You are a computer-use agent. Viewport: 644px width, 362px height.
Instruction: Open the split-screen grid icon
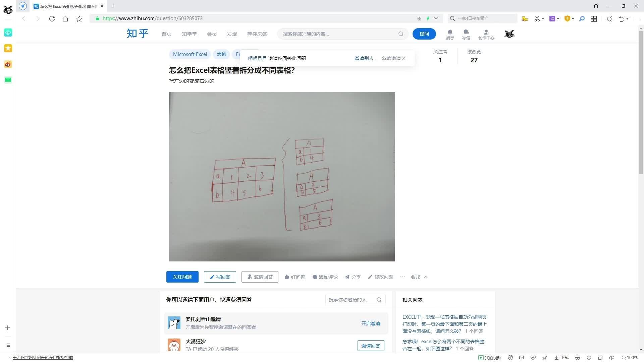[x=594, y=19]
